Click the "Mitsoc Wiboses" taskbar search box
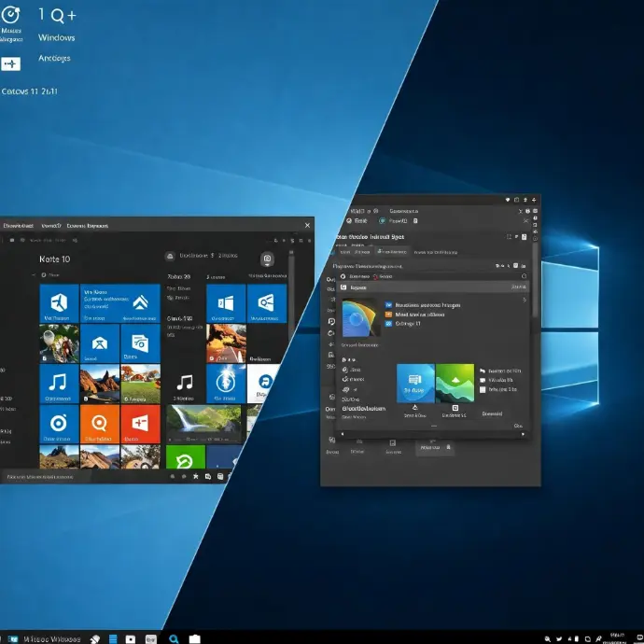 [x=51, y=639]
